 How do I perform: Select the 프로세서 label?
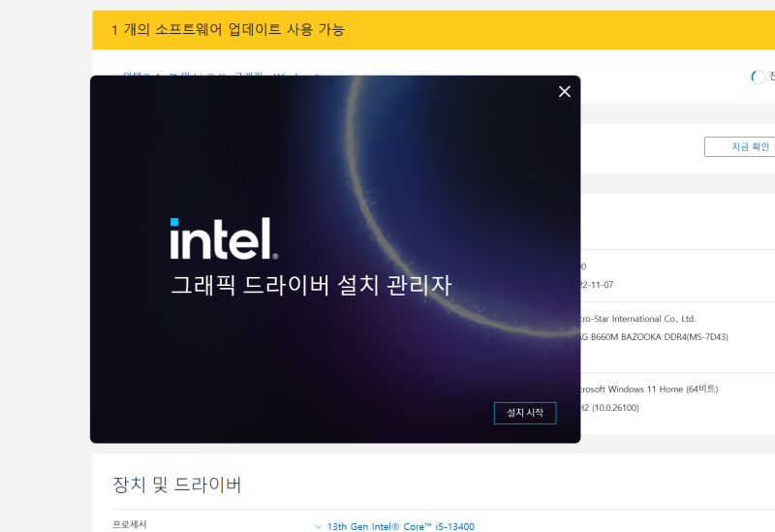coord(130,524)
